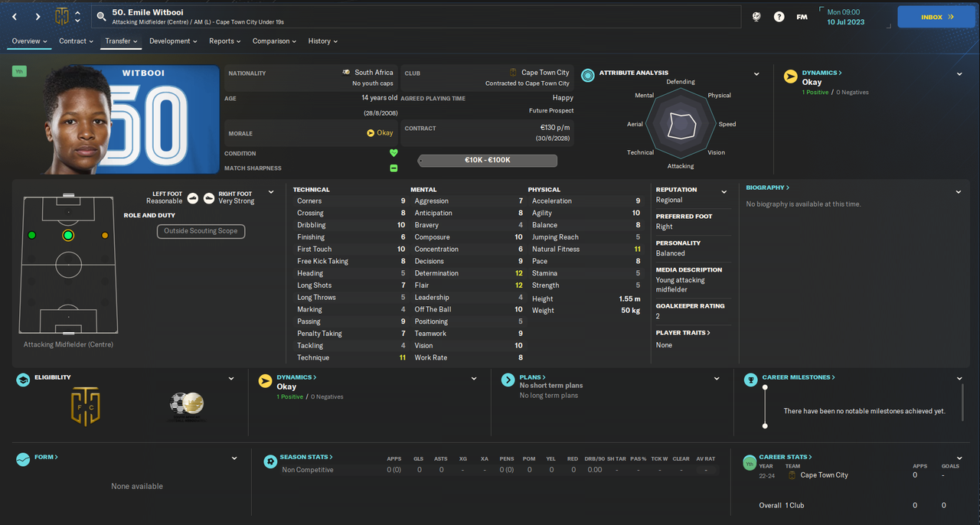This screenshot has width=980, height=525.
Task: Open the Reports tab menu
Action: pos(225,41)
